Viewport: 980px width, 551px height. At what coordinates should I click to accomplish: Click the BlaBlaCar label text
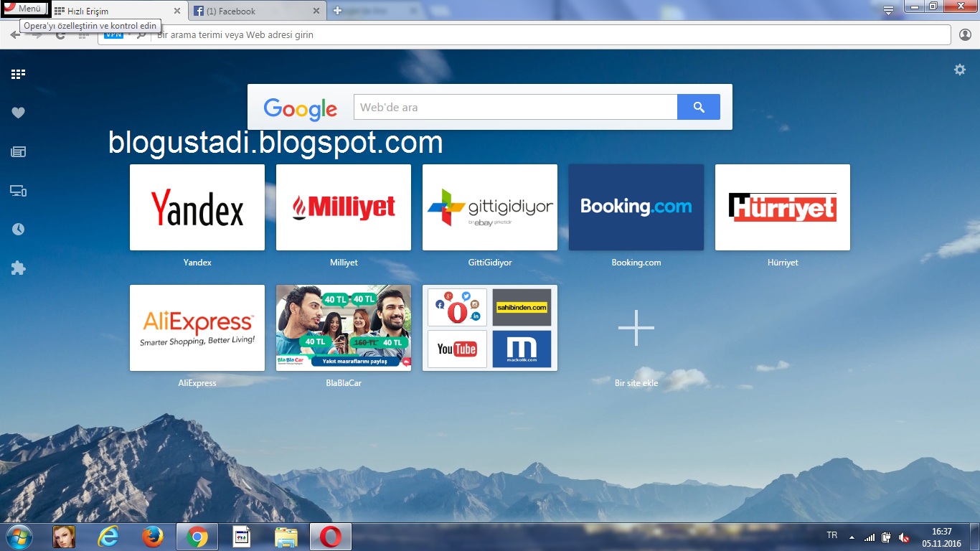pyautogui.click(x=344, y=383)
